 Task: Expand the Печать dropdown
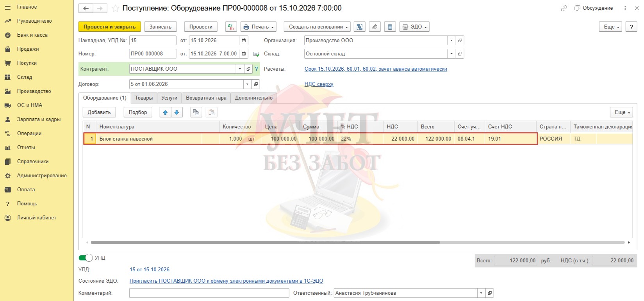point(259,27)
